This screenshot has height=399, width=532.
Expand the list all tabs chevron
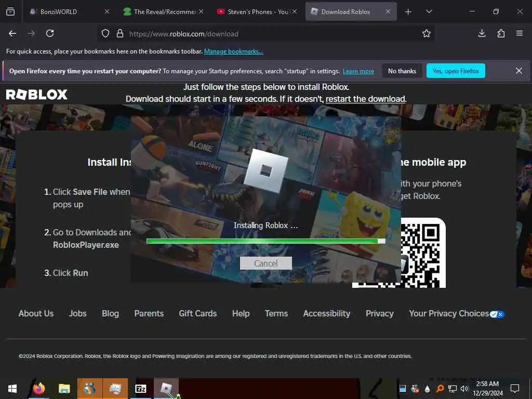point(429,12)
